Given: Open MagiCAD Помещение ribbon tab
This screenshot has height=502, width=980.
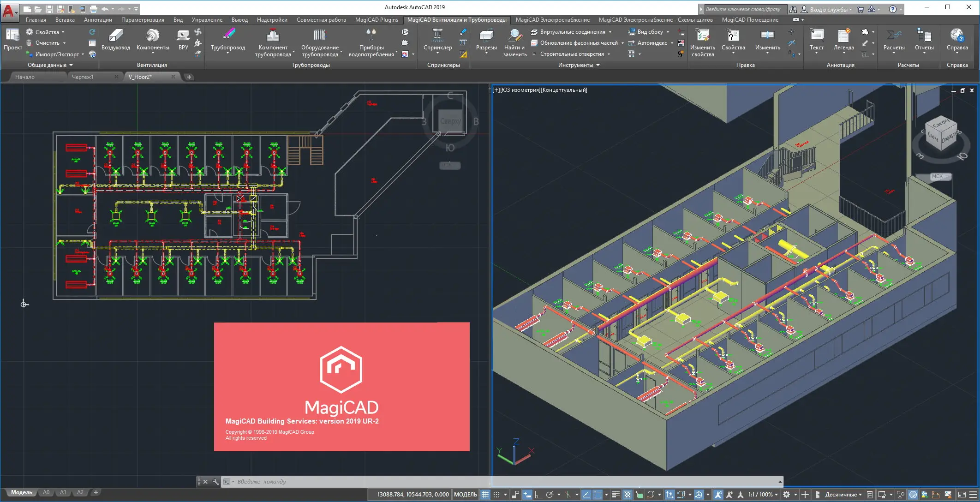Looking at the screenshot, I should tap(750, 20).
